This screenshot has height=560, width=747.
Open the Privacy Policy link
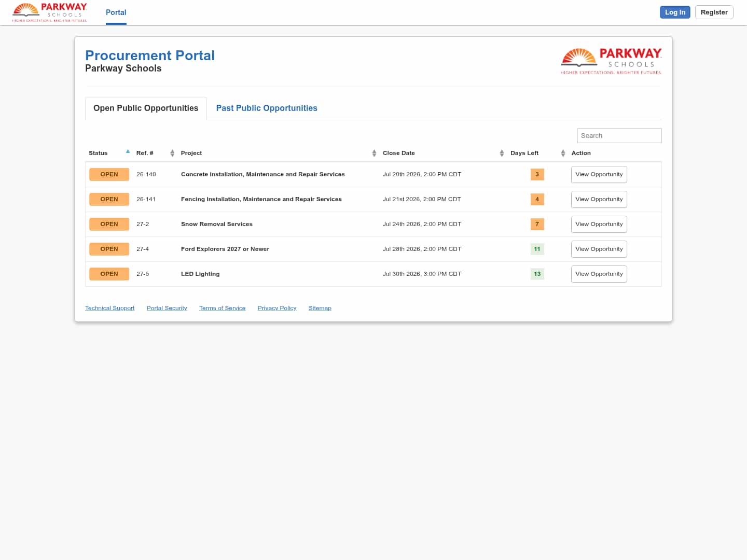(x=277, y=308)
